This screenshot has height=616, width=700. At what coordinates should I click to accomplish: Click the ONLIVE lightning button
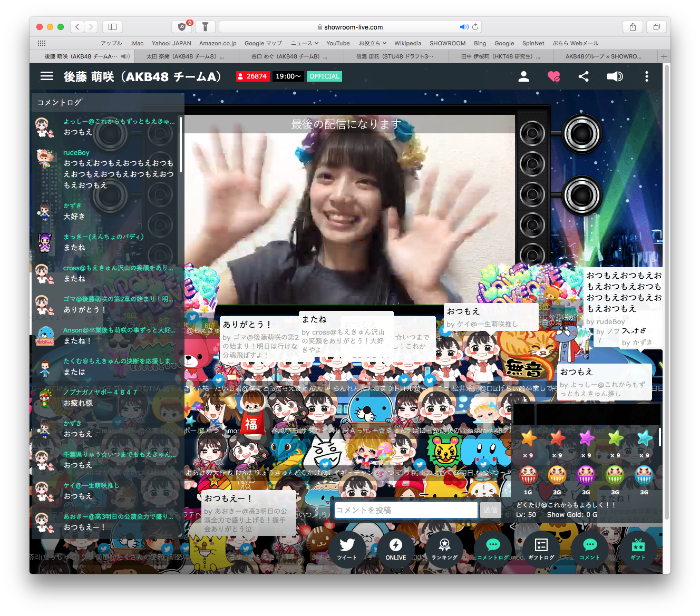coord(395,549)
